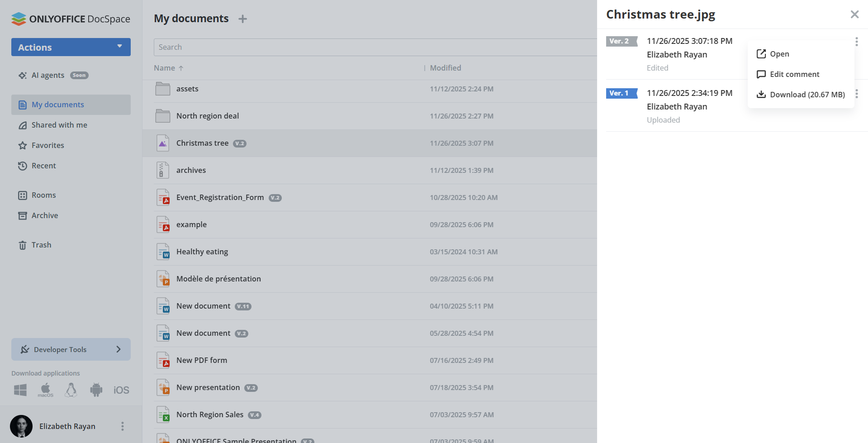The image size is (868, 443).
Task: Open Recent files section
Action: (43, 166)
